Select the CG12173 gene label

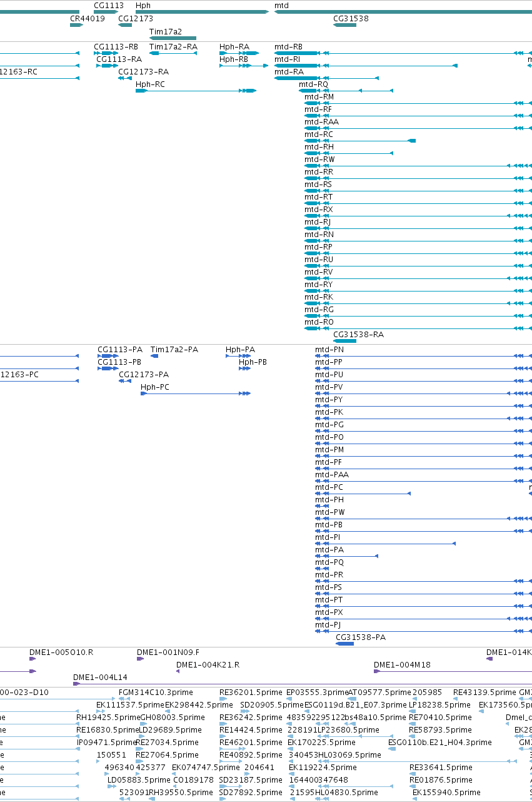pos(136,19)
